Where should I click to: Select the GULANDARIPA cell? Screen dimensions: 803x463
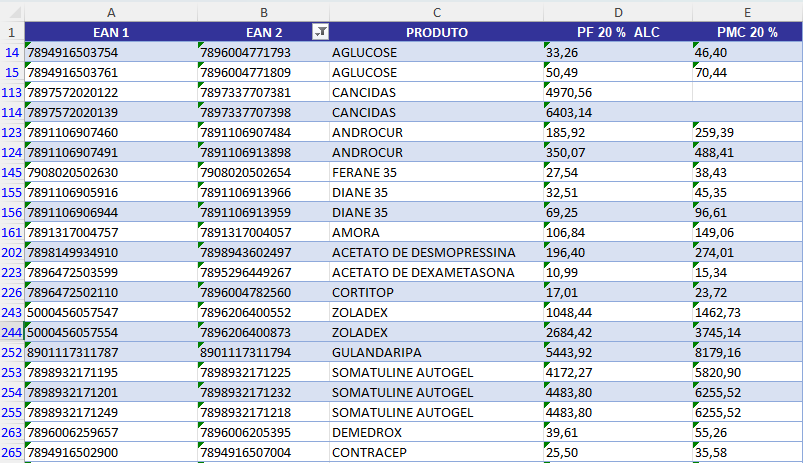click(436, 352)
